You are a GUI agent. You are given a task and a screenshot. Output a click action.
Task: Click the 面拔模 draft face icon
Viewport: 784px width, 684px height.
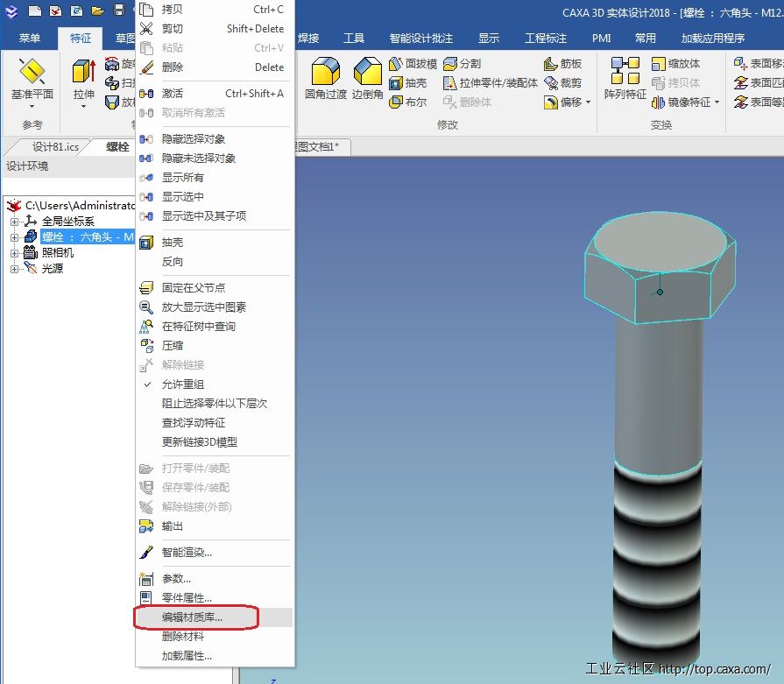click(397, 64)
